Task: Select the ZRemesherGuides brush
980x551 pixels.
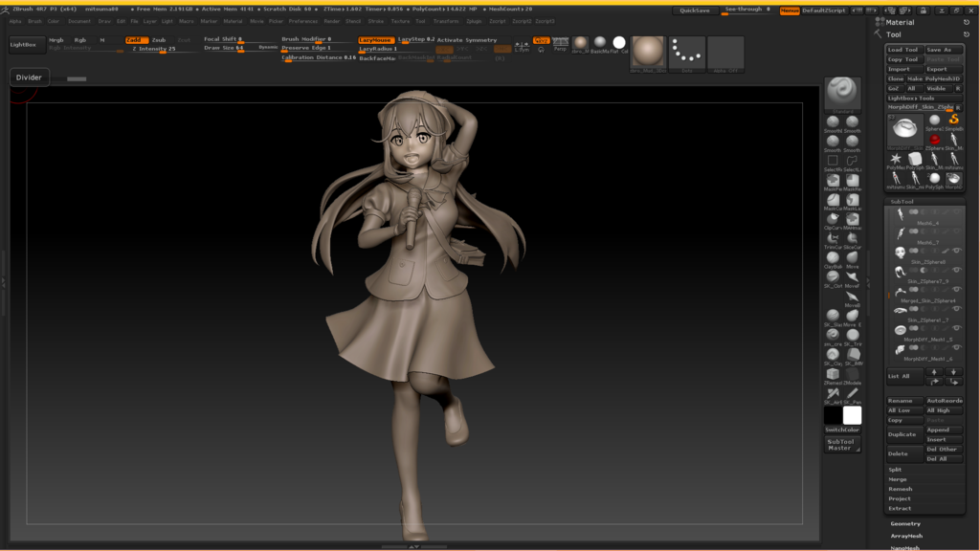Action: pos(833,374)
